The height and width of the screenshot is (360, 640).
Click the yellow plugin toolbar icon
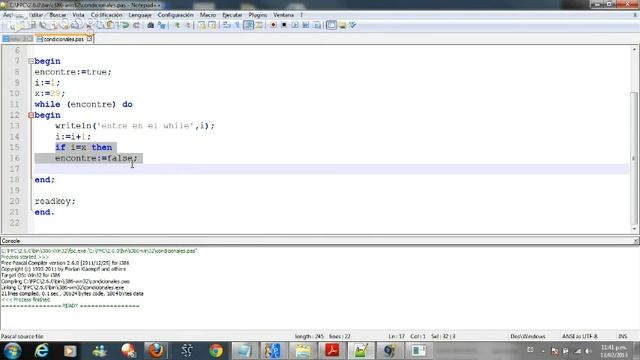coord(342,25)
